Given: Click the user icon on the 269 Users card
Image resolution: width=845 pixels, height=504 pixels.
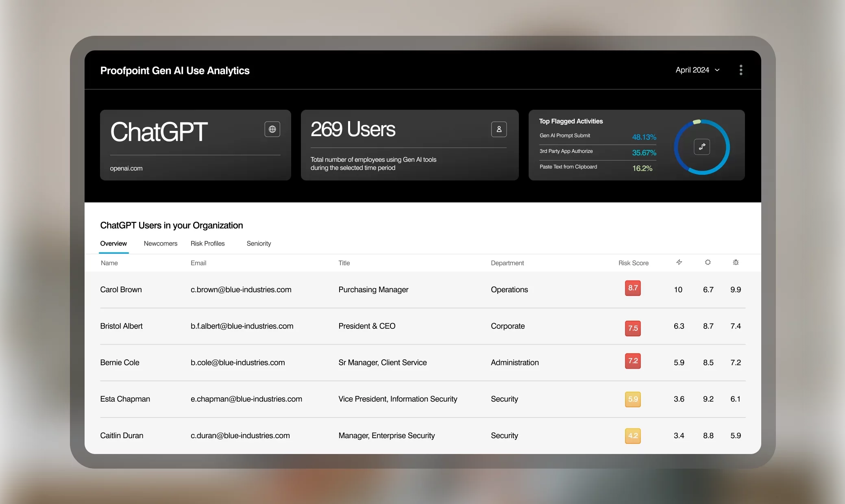Looking at the screenshot, I should click(499, 129).
